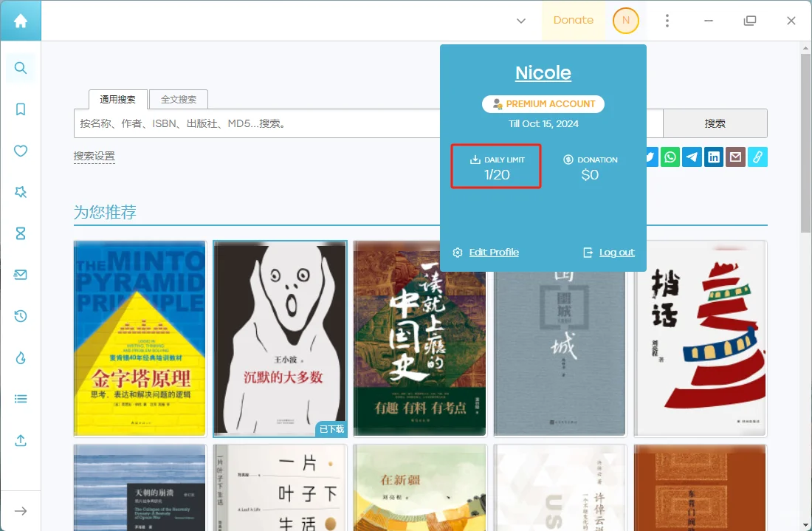Open the booklists list icon

point(20,399)
